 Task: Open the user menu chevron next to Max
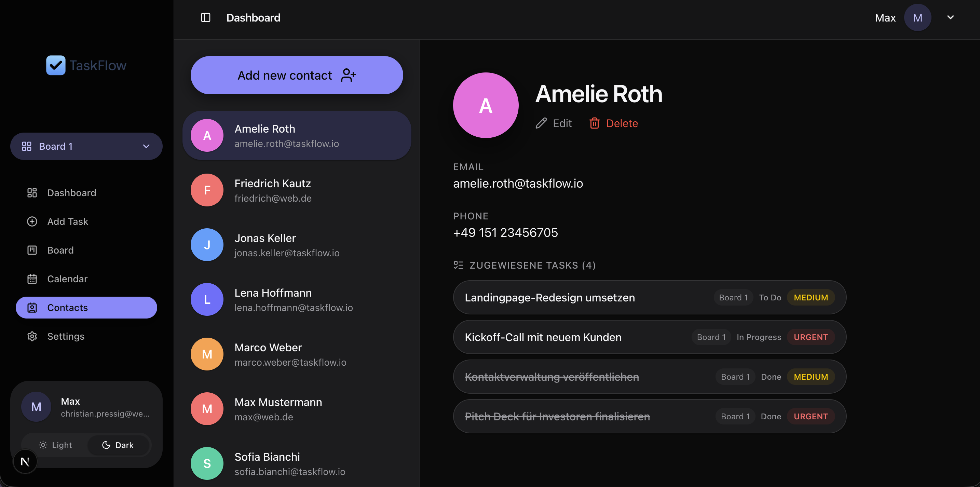pos(950,17)
